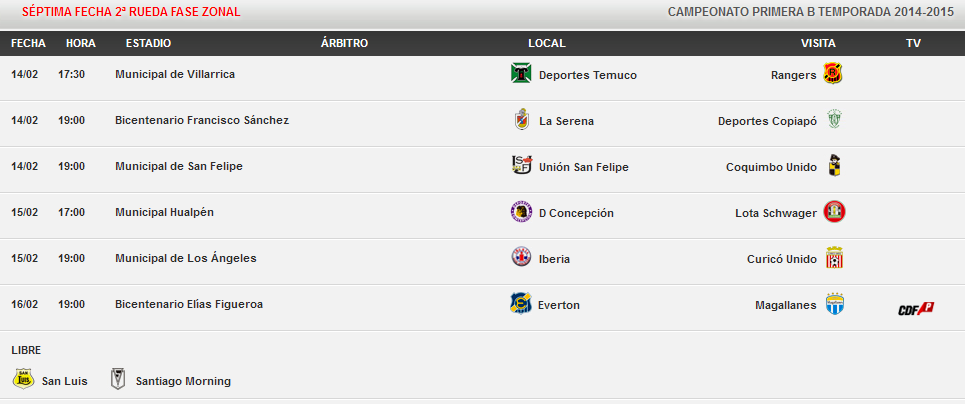This screenshot has height=404, width=965.
Task: Select the Curicó Unido striped badge
Action: point(834,257)
